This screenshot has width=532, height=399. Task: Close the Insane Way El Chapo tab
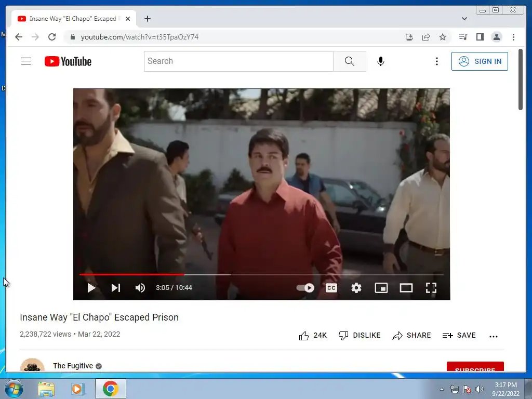[x=128, y=19]
